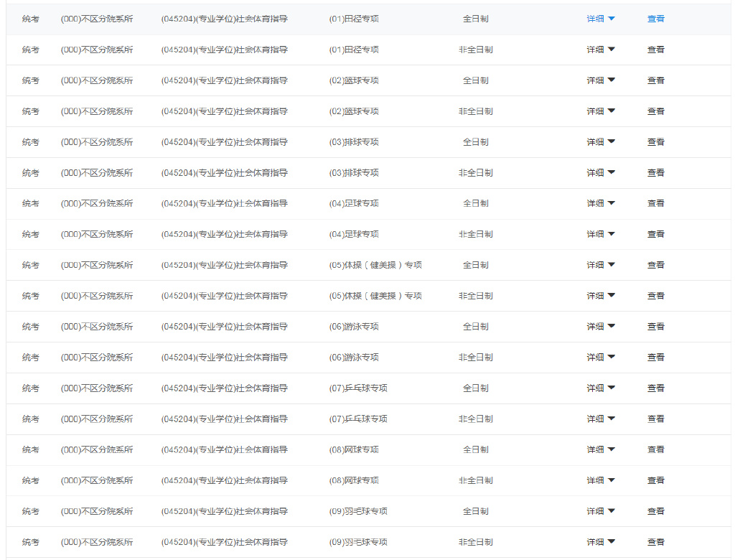Expand 详细 for 非全日制 (07)乒乓球专项 row

[601, 419]
